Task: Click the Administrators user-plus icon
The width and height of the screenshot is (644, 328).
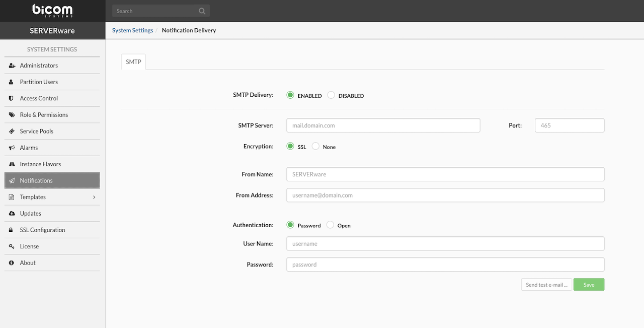Action: pyautogui.click(x=12, y=65)
